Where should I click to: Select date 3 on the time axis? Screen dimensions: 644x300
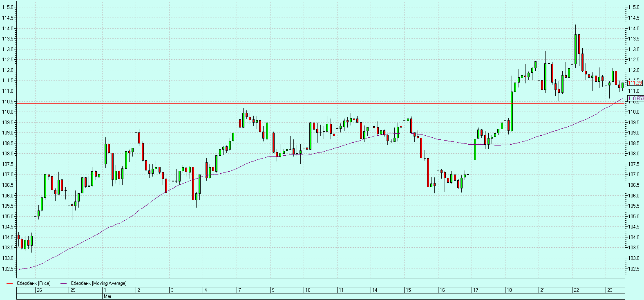(172, 290)
